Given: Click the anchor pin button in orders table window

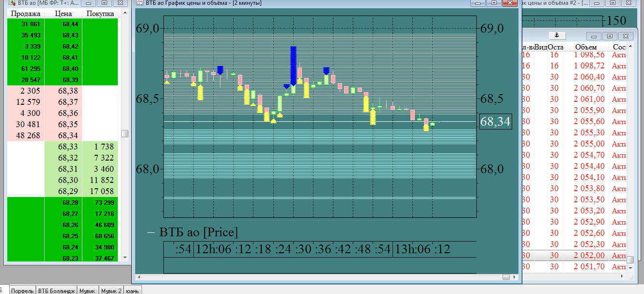Looking at the screenshot, I should point(557,35).
